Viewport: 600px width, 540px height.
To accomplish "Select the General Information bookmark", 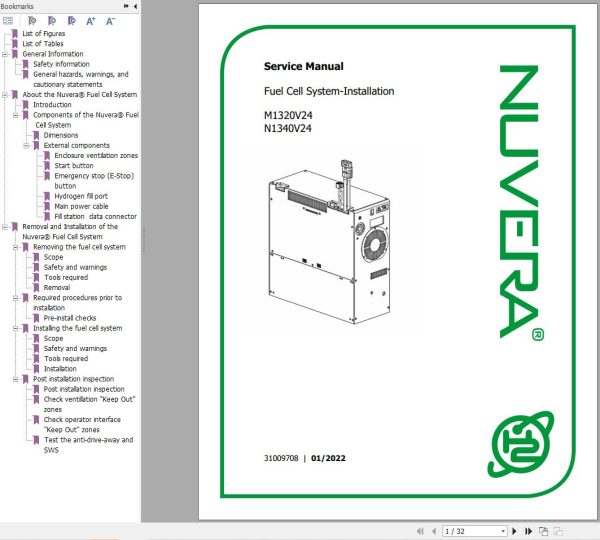I will 53,54.
